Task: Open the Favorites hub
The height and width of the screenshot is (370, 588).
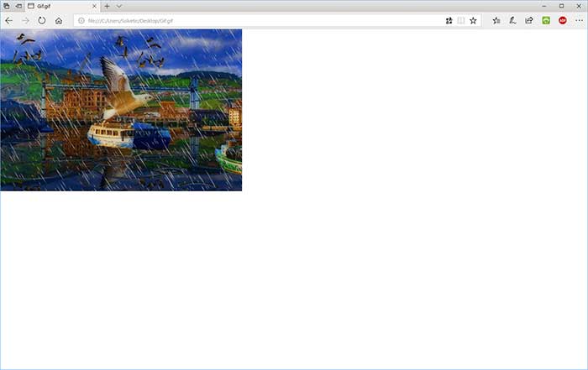Action: click(x=496, y=21)
